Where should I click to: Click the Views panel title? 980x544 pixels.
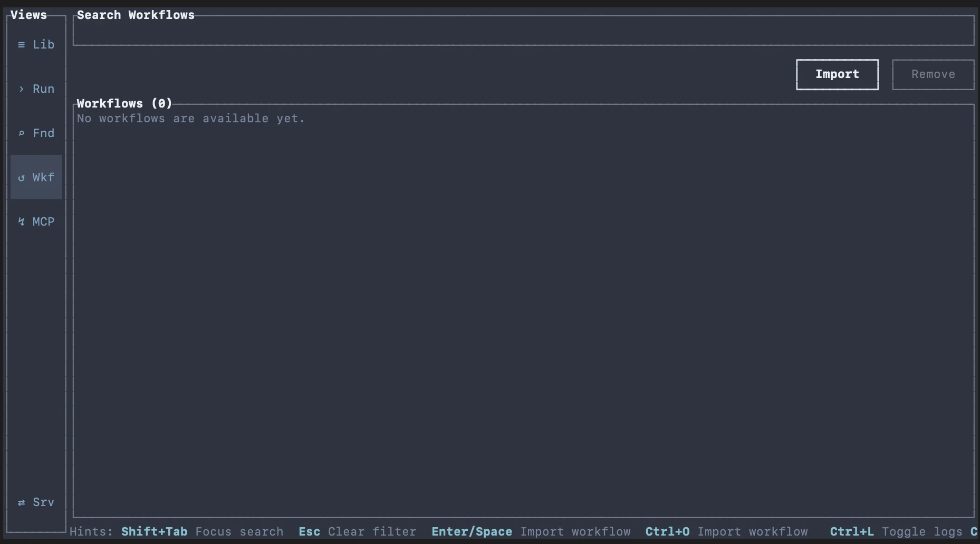tap(28, 15)
